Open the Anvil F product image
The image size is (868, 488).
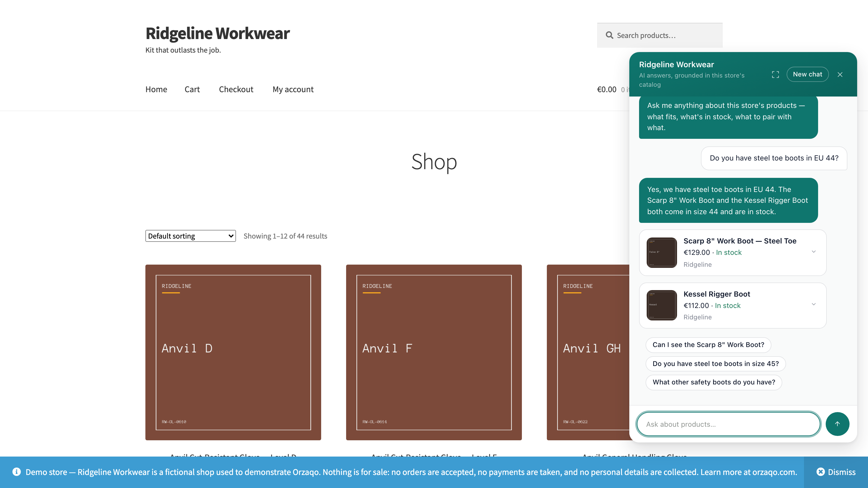click(x=434, y=352)
